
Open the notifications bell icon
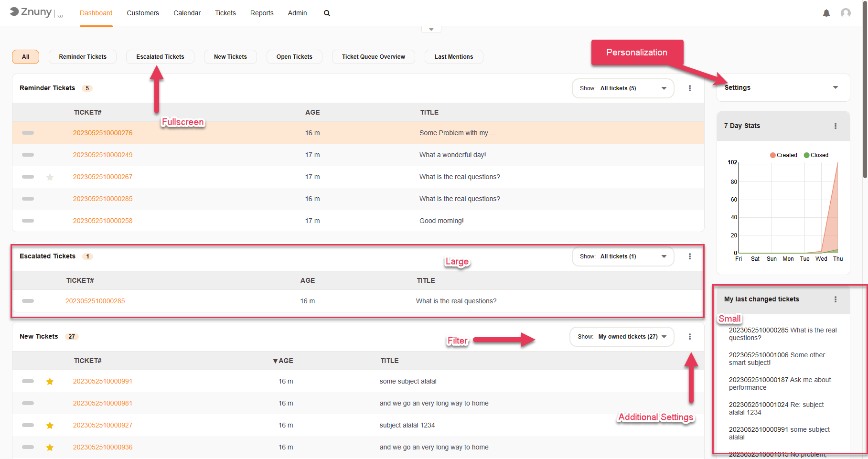[826, 13]
